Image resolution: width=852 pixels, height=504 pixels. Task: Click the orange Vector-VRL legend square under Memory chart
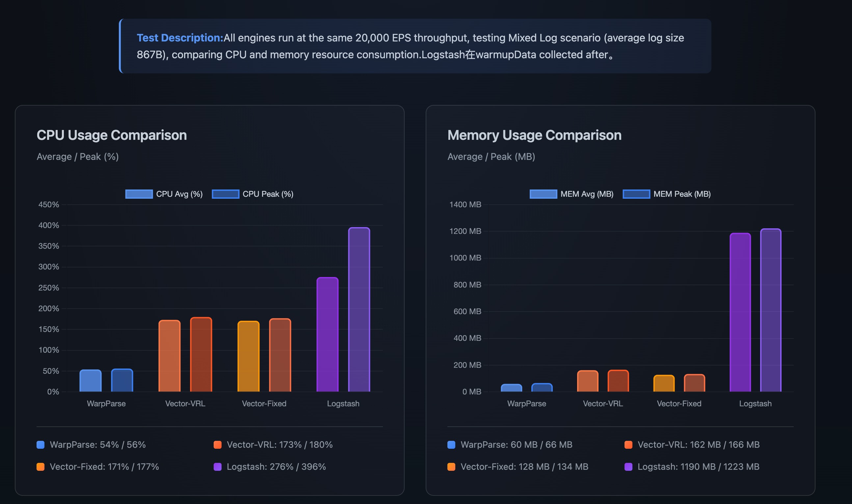pyautogui.click(x=629, y=444)
